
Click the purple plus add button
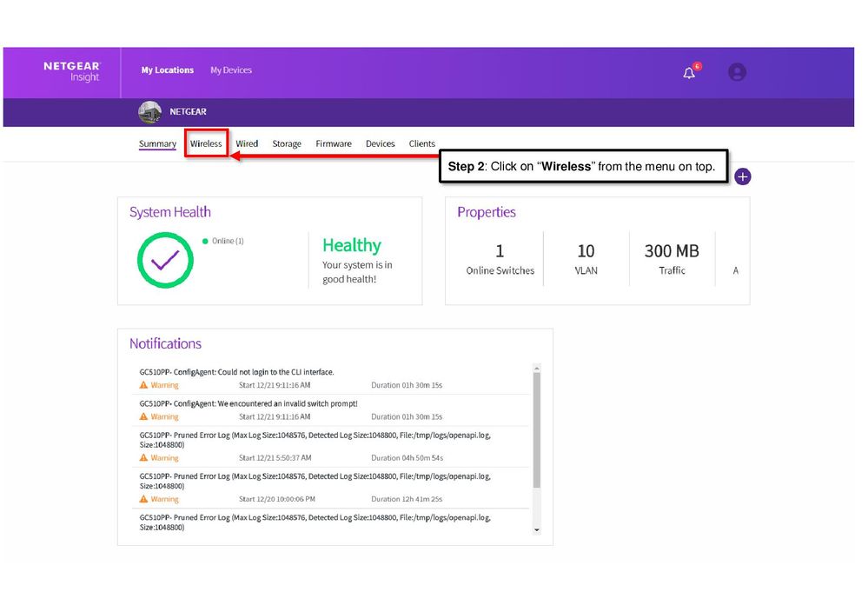click(x=742, y=176)
